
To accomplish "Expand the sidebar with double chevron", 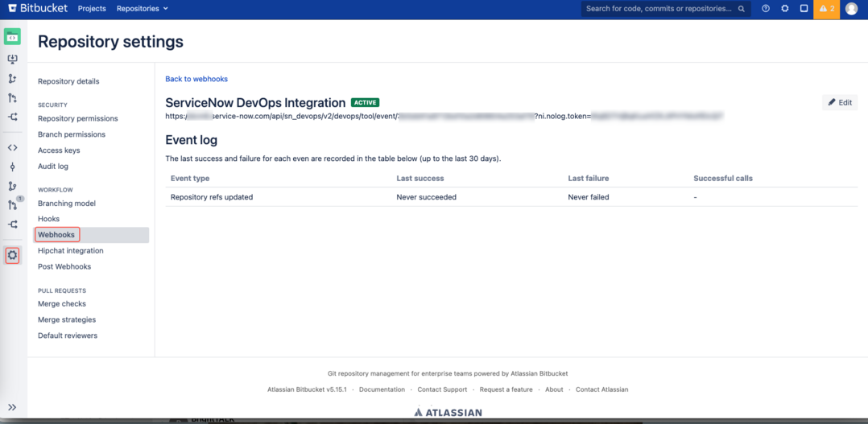I will tap(12, 407).
